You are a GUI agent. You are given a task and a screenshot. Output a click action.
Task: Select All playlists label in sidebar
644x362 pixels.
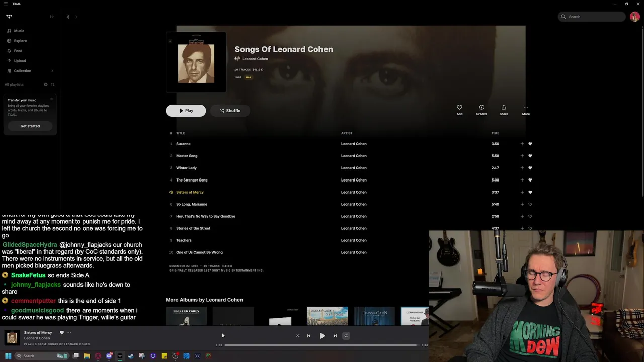(x=14, y=84)
